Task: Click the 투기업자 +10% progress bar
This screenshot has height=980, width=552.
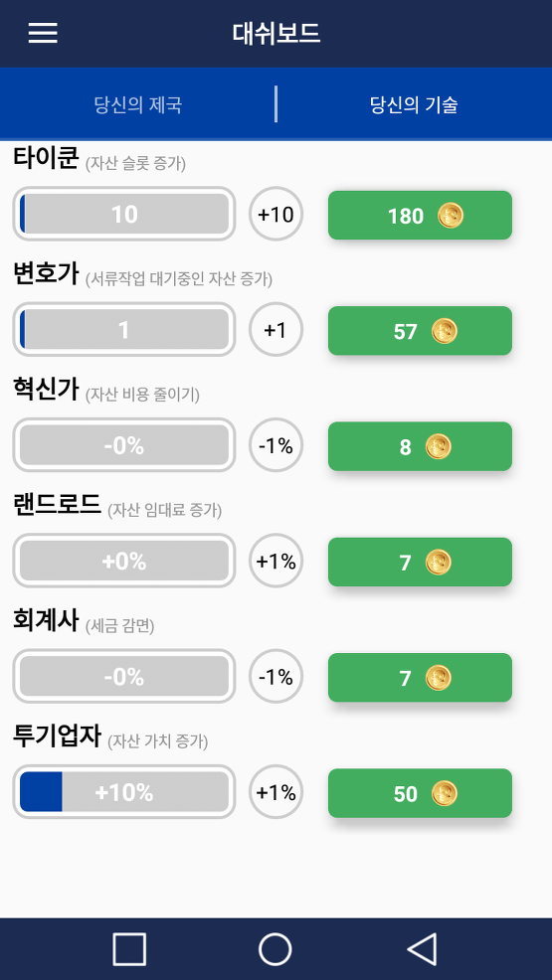Action: click(x=124, y=792)
